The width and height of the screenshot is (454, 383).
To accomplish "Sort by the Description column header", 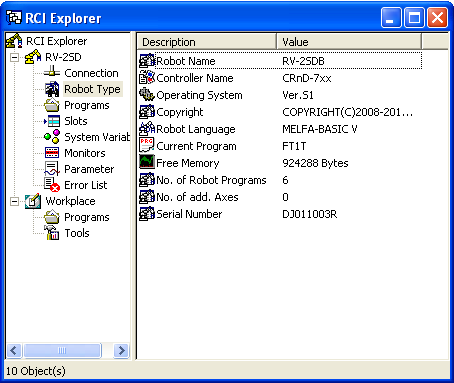I will pyautogui.click(x=207, y=42).
